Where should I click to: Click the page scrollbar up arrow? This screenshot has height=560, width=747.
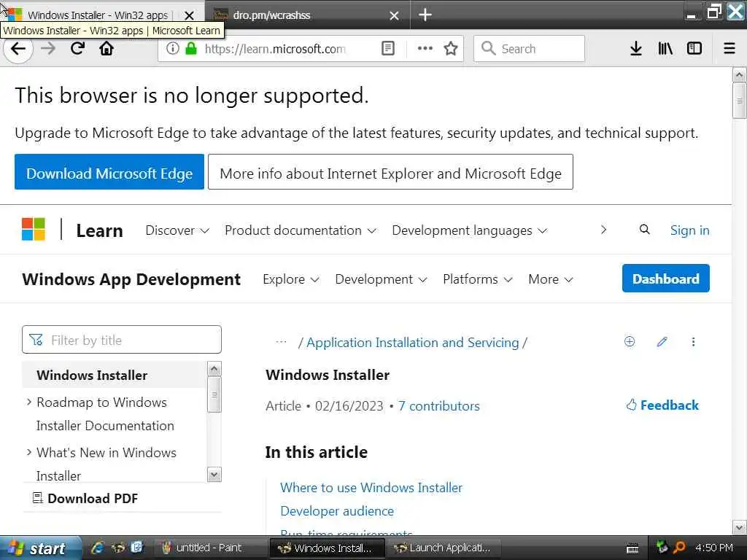coord(739,75)
